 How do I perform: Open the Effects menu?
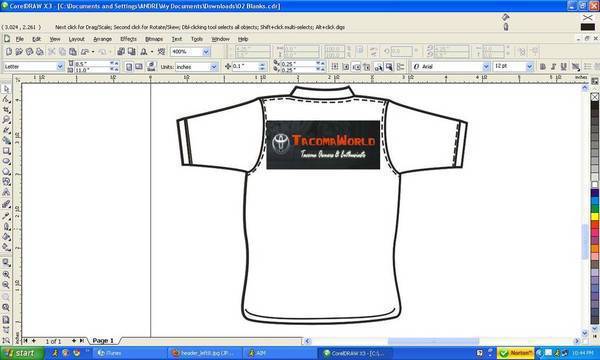128,39
